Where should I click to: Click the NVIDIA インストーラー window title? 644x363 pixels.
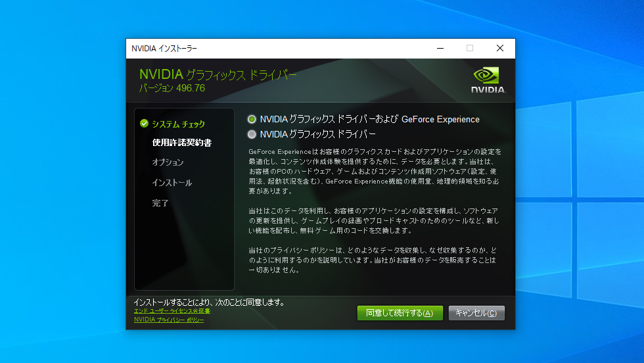[x=164, y=49]
